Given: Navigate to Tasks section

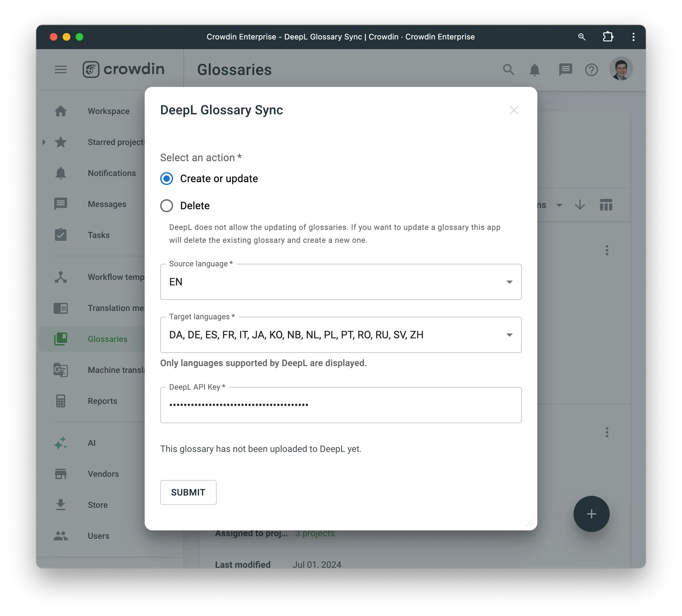Looking at the screenshot, I should click(x=98, y=235).
